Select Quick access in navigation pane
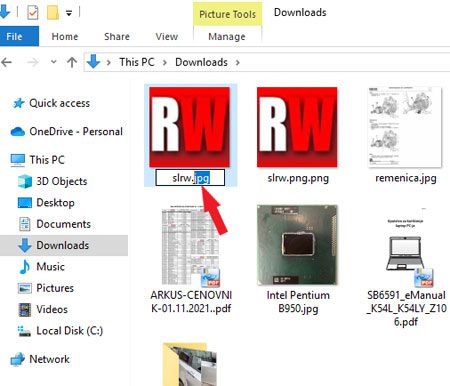The width and height of the screenshot is (450, 386). click(60, 103)
